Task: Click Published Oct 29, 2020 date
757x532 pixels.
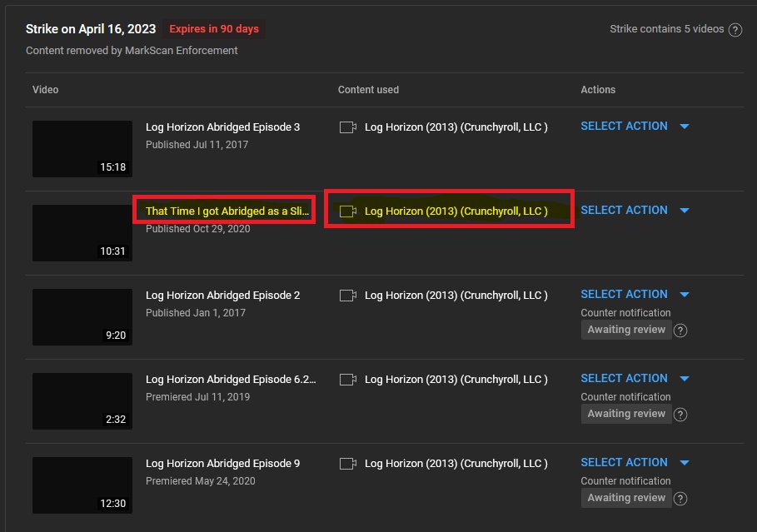Action: click(198, 229)
